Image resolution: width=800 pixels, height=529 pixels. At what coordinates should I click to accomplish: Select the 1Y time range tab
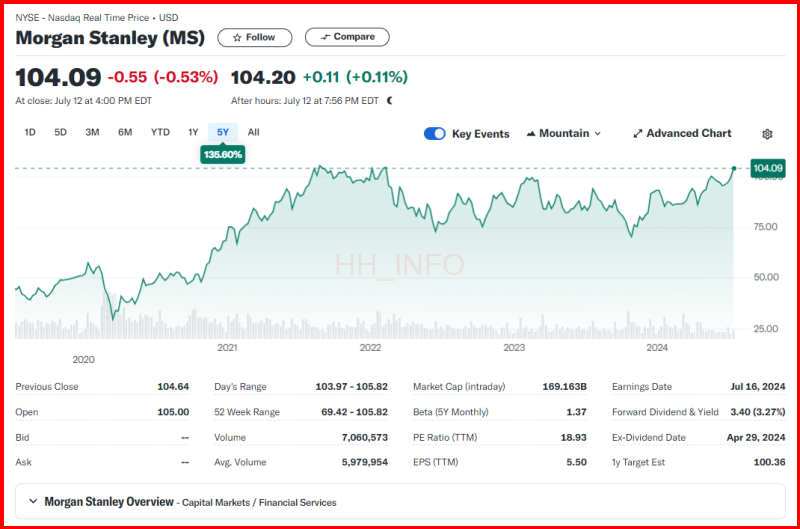[193, 133]
